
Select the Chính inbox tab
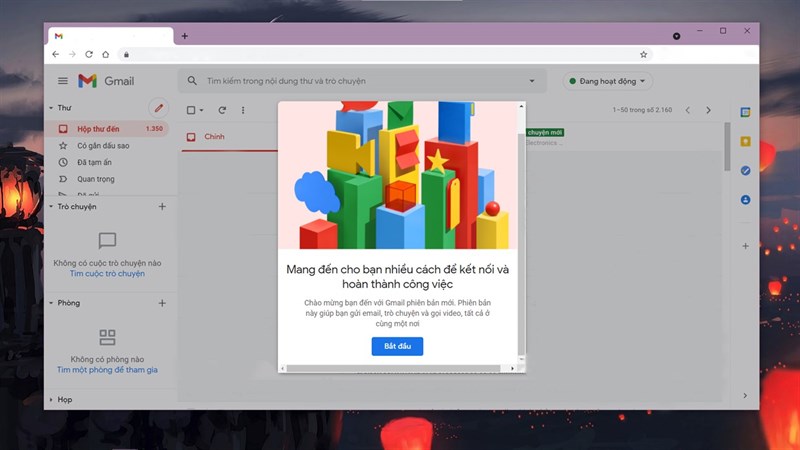[x=230, y=137]
